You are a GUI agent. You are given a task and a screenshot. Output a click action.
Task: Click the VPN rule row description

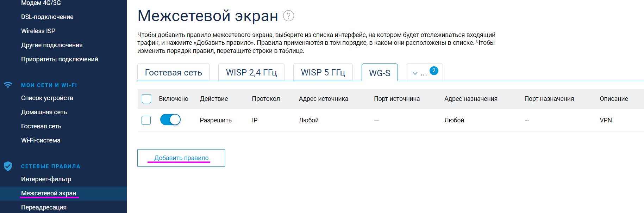(x=606, y=120)
